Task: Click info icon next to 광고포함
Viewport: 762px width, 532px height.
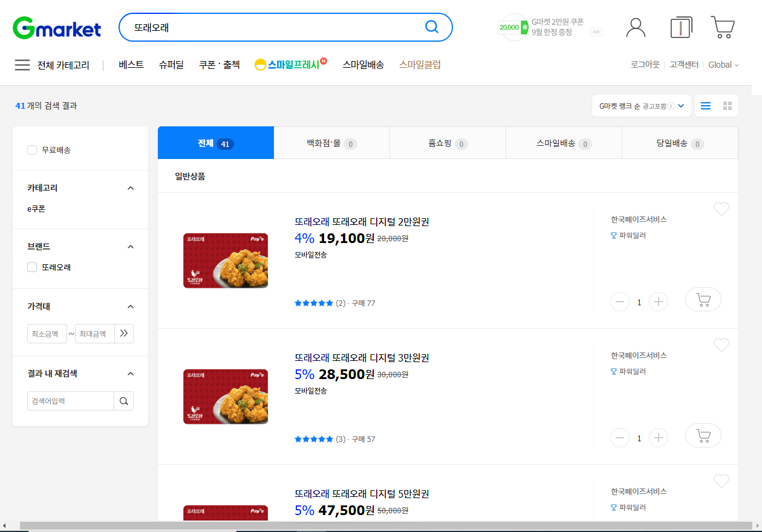Action: 671,106
